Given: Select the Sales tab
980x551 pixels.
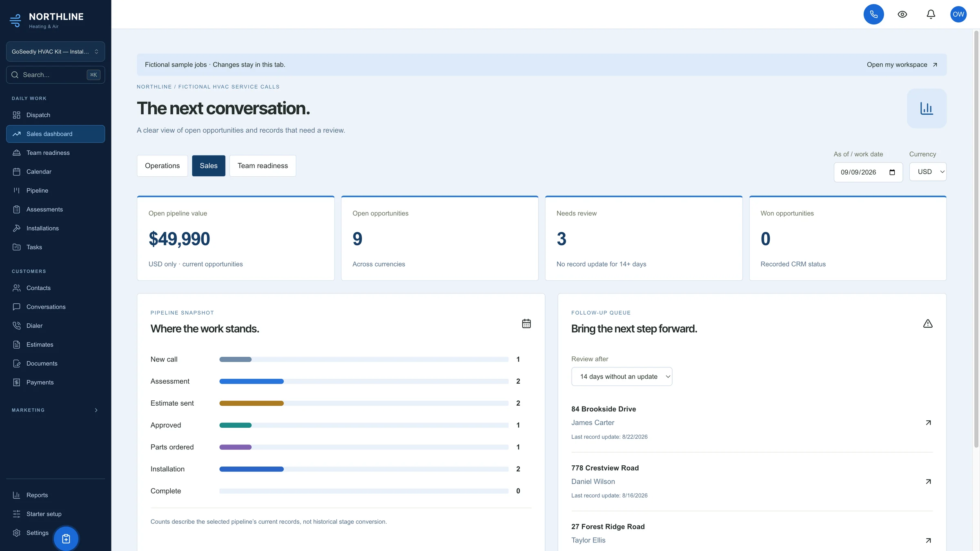Looking at the screenshot, I should tap(208, 166).
